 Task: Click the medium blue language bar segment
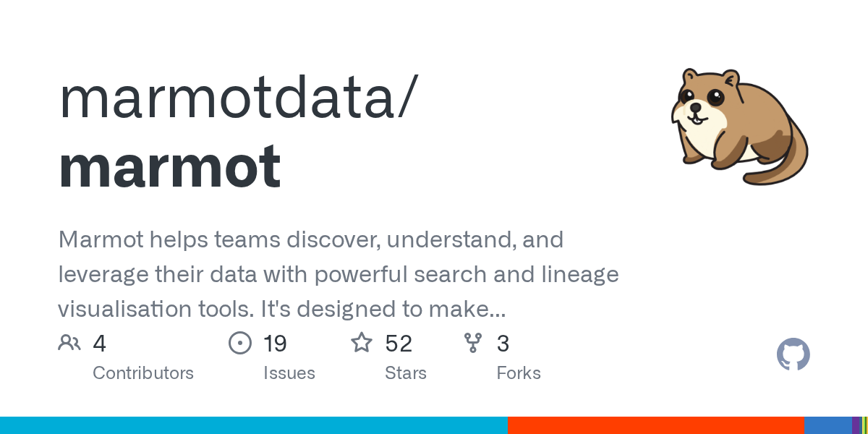pyautogui.click(x=827, y=425)
